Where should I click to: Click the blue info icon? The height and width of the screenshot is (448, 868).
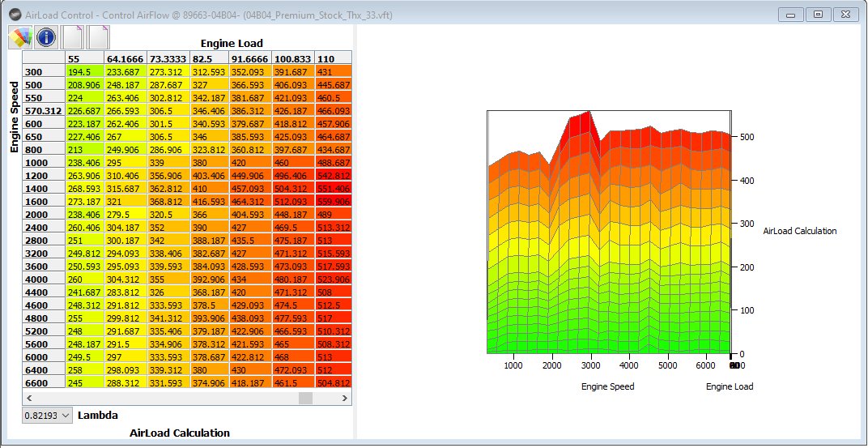[x=46, y=37]
